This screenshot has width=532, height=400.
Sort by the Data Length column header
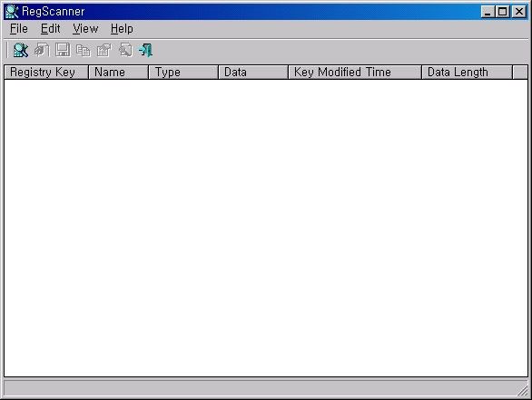(x=467, y=73)
